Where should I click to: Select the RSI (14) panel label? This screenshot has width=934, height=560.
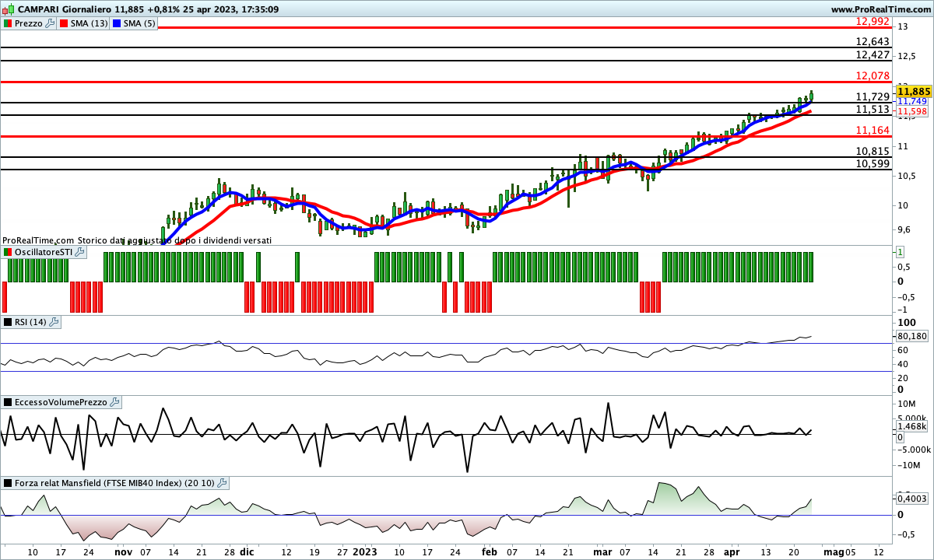(x=30, y=322)
